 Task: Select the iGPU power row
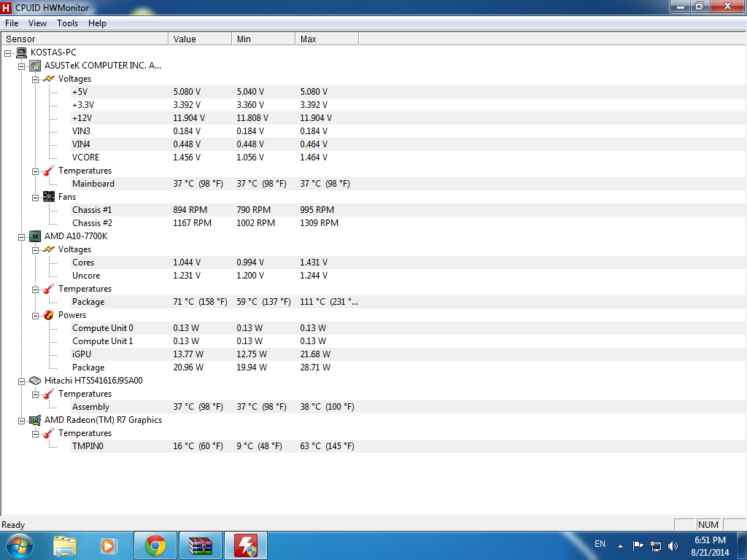[409, 354]
